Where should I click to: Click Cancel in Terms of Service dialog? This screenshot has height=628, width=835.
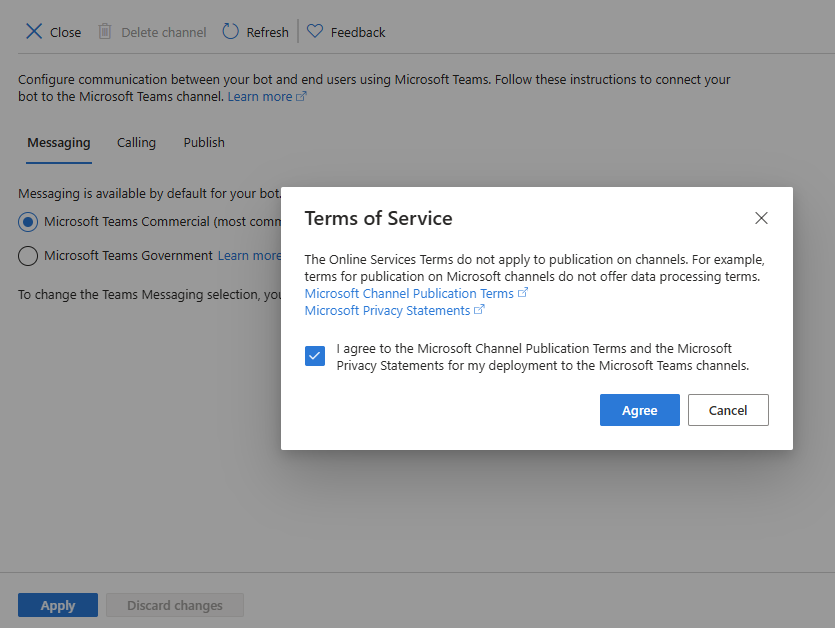(727, 410)
